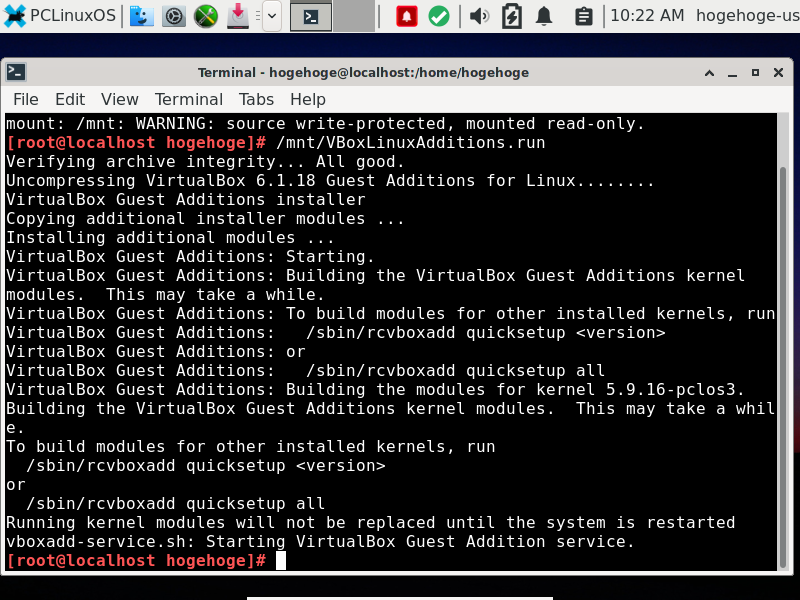Image resolution: width=800 pixels, height=600 pixels.
Task: Open the Control Center gear icon
Action: [x=173, y=16]
